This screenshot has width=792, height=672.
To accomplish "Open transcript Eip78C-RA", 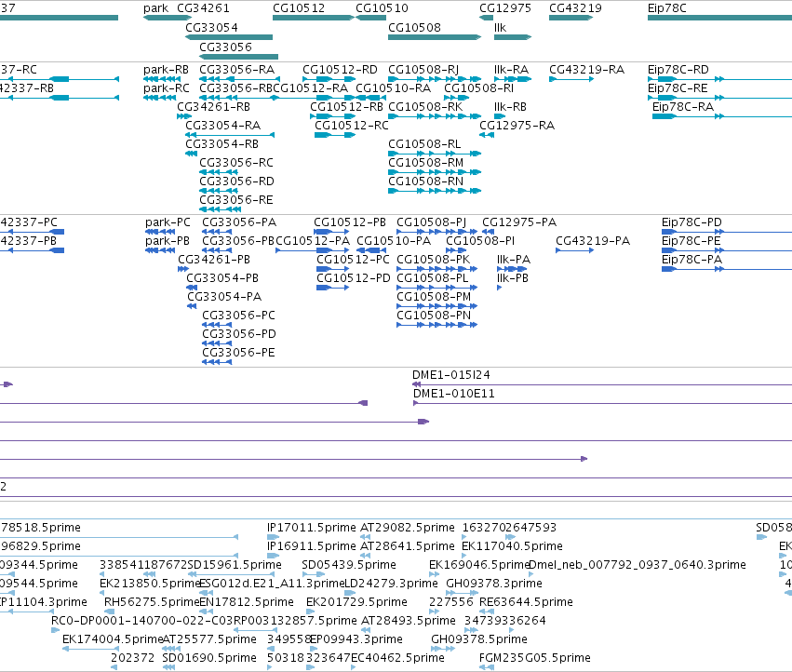I will click(x=683, y=107).
